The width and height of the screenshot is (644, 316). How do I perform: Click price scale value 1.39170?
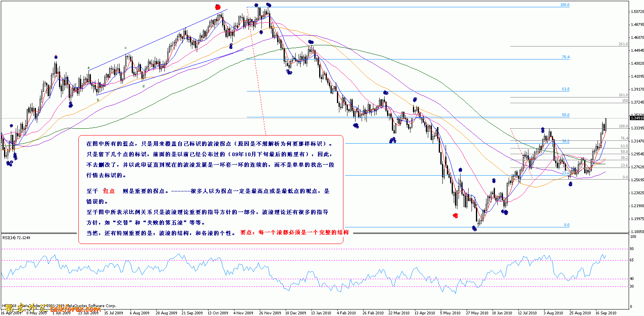pyautogui.click(x=637, y=89)
